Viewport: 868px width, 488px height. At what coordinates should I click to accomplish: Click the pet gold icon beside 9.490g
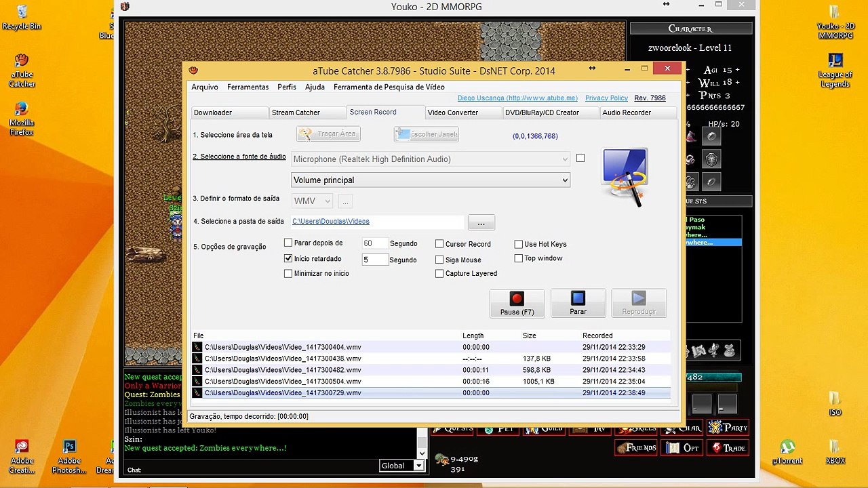pyautogui.click(x=441, y=460)
